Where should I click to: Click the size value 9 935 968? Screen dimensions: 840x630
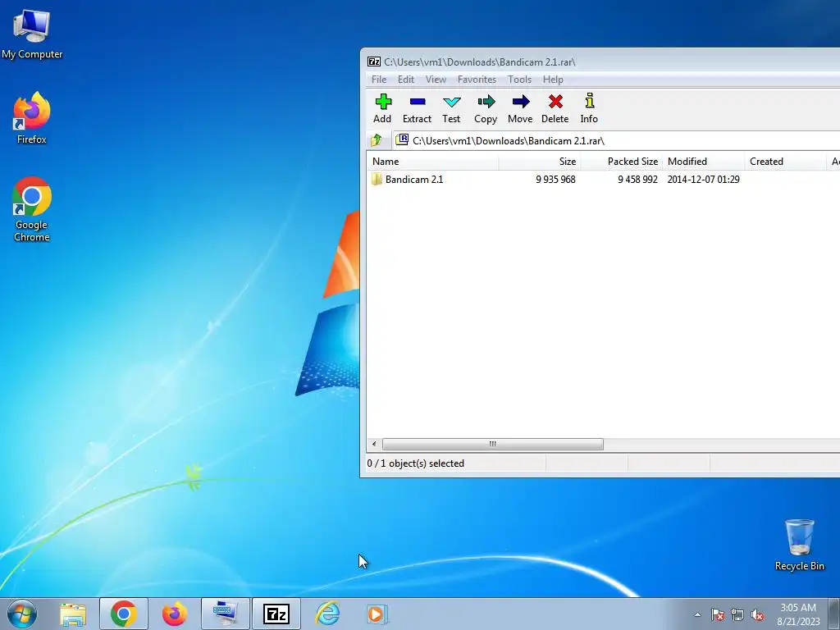(x=555, y=180)
